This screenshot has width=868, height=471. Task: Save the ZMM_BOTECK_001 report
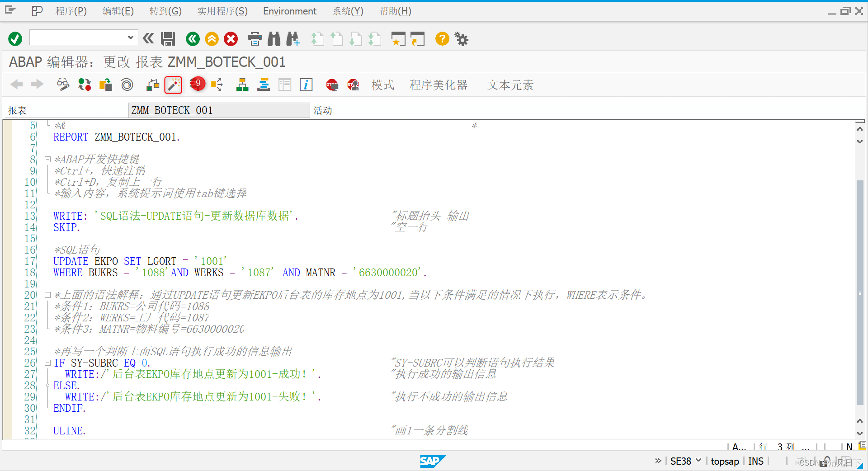[x=168, y=39]
